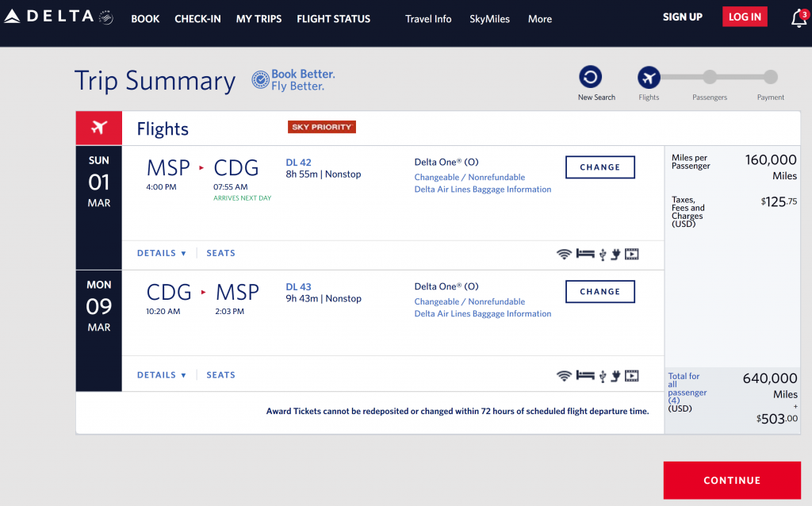The image size is (812, 506).
Task: Click the flat-bed seat icon for DL 43
Action: [585, 375]
